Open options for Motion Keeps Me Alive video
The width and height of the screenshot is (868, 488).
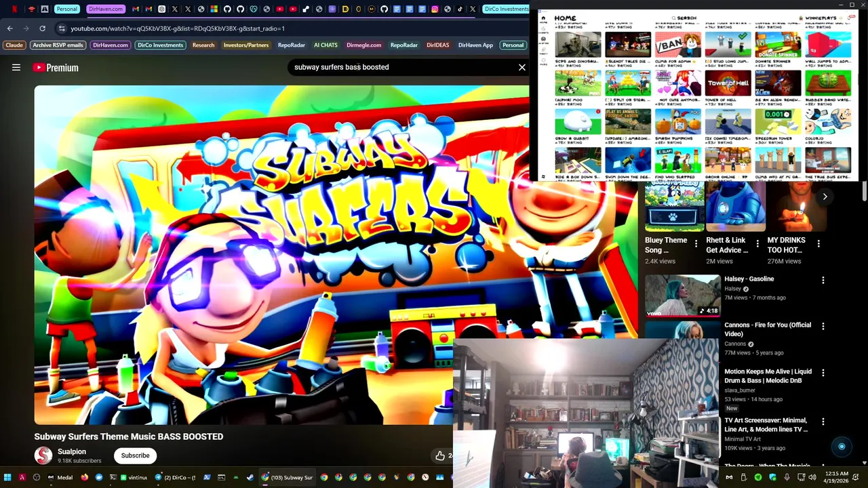[x=823, y=373]
